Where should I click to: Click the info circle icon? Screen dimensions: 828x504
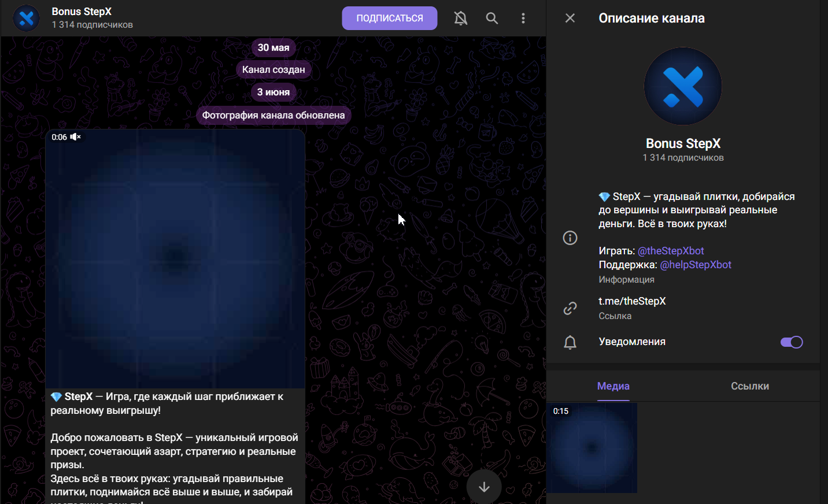[x=570, y=238]
